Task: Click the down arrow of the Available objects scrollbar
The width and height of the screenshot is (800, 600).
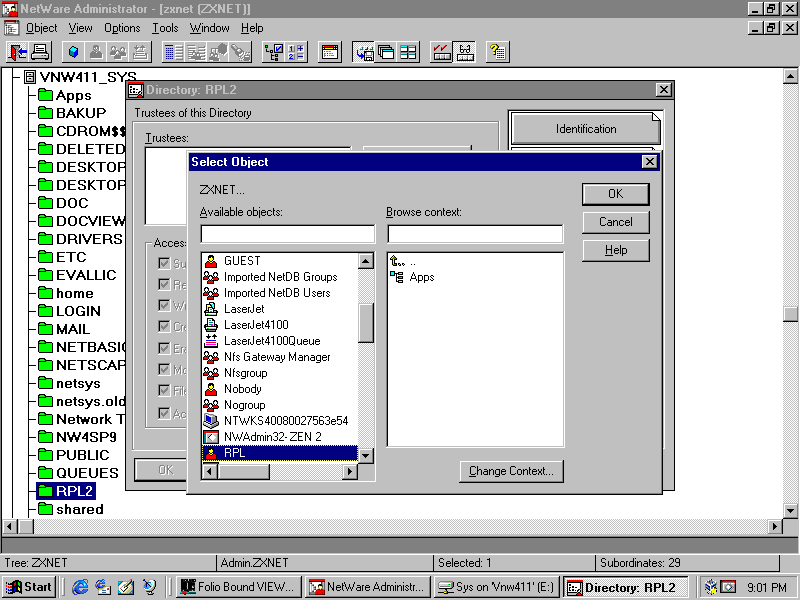Action: [366, 455]
